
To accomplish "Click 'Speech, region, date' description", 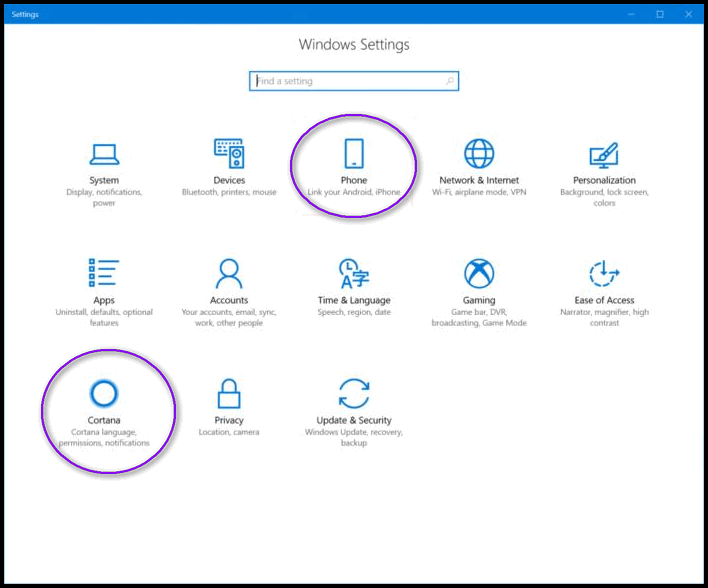I will tap(354, 312).
